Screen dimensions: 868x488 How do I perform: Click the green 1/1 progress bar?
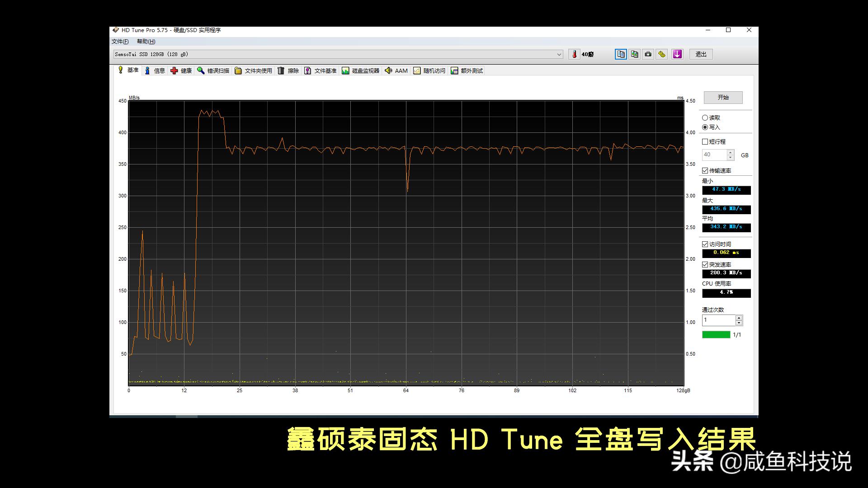716,334
